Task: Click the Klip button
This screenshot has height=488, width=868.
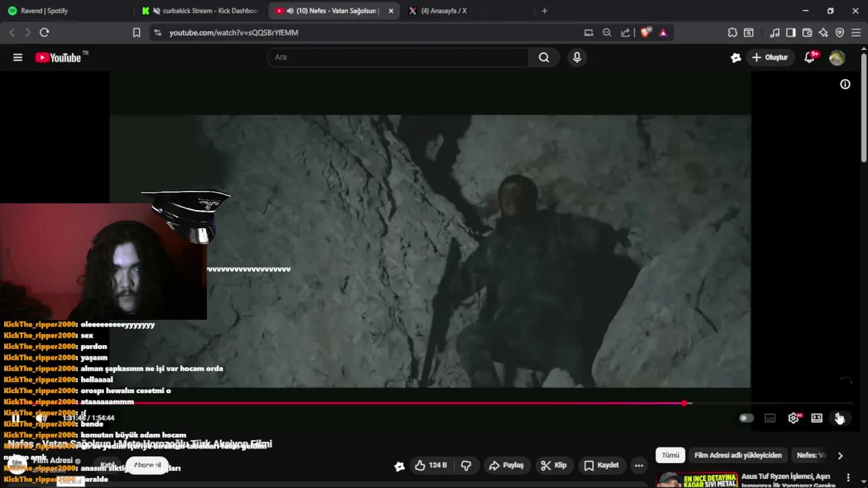Action: pyautogui.click(x=553, y=465)
